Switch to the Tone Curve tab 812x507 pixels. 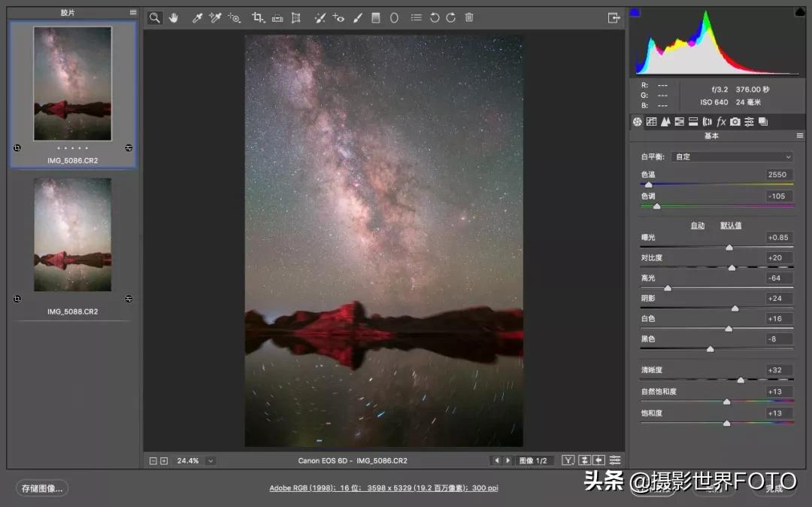click(652, 121)
